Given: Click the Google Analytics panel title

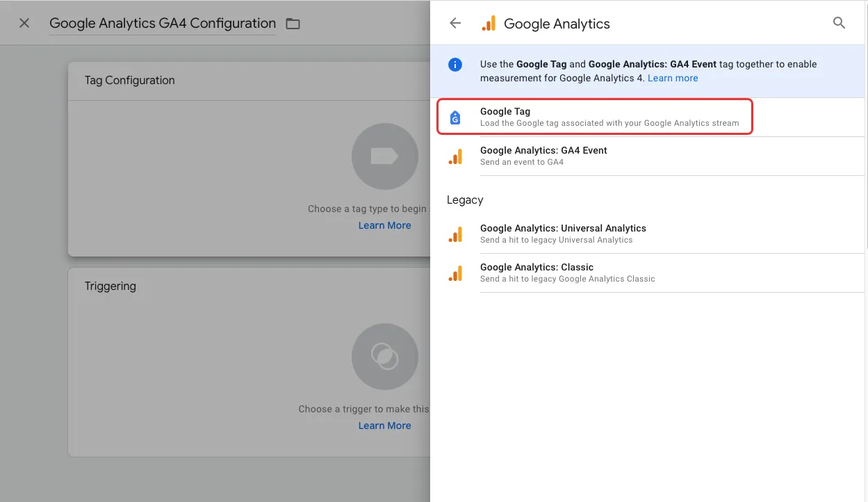Looking at the screenshot, I should (x=557, y=24).
